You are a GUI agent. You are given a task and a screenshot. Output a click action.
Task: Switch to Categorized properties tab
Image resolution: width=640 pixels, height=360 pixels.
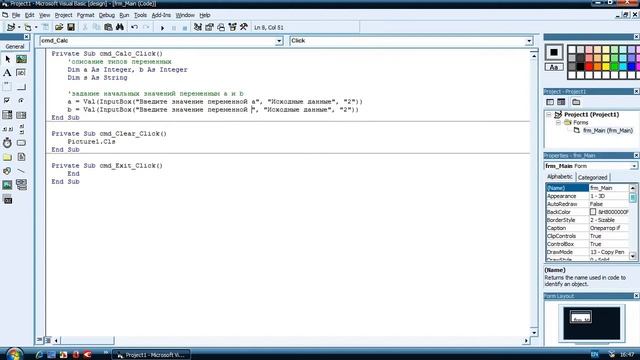coord(593,177)
